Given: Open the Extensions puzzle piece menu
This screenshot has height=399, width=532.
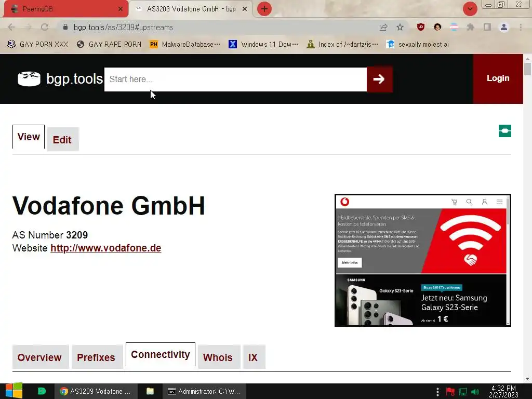Looking at the screenshot, I should [x=470, y=27].
